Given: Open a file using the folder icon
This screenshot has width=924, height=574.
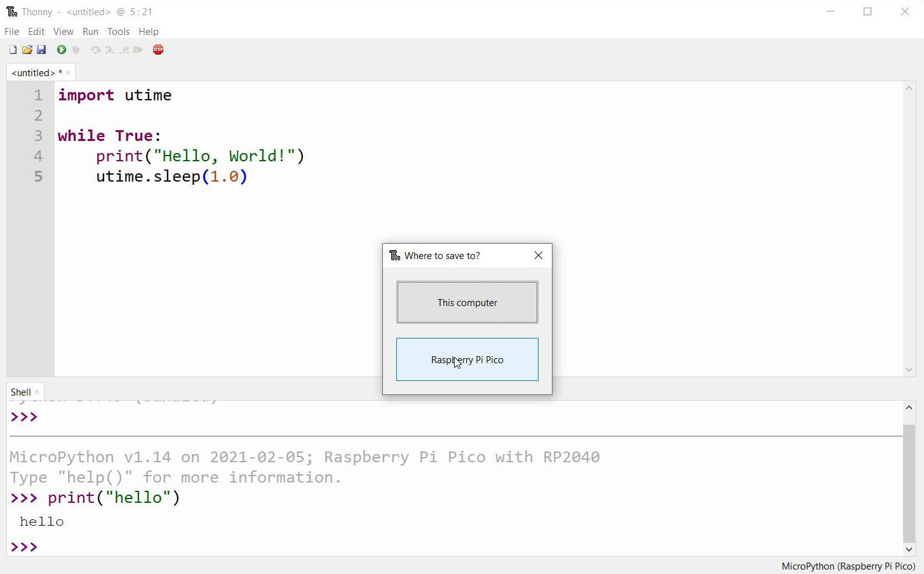Looking at the screenshot, I should (x=27, y=50).
